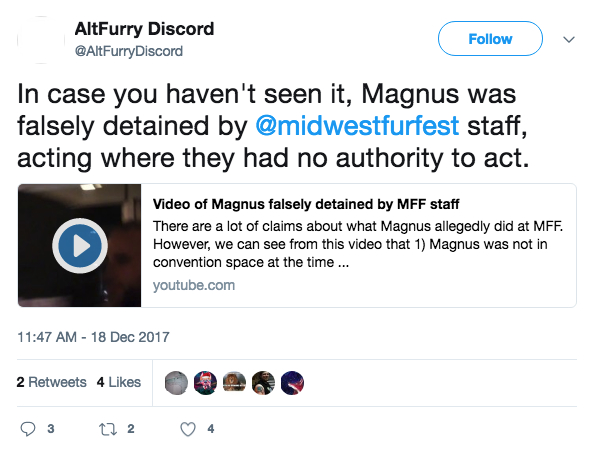This screenshot has width=593, height=454.
Task: Open the fourth liker's avatar
Action: (x=263, y=382)
